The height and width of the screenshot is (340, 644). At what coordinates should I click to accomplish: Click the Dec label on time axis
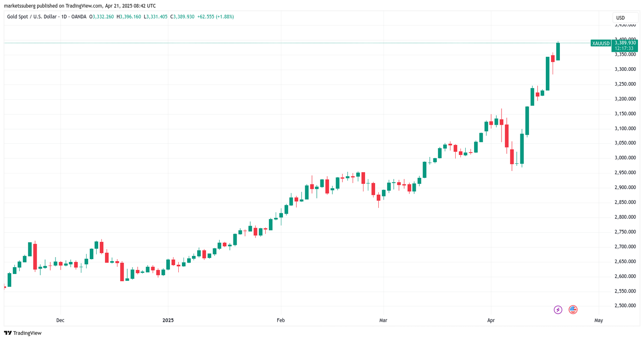[x=60, y=320]
